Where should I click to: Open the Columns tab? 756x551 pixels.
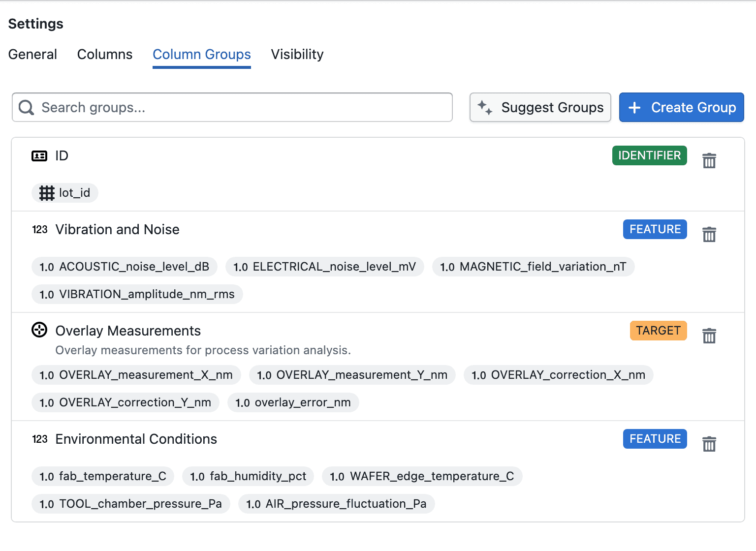[105, 54]
